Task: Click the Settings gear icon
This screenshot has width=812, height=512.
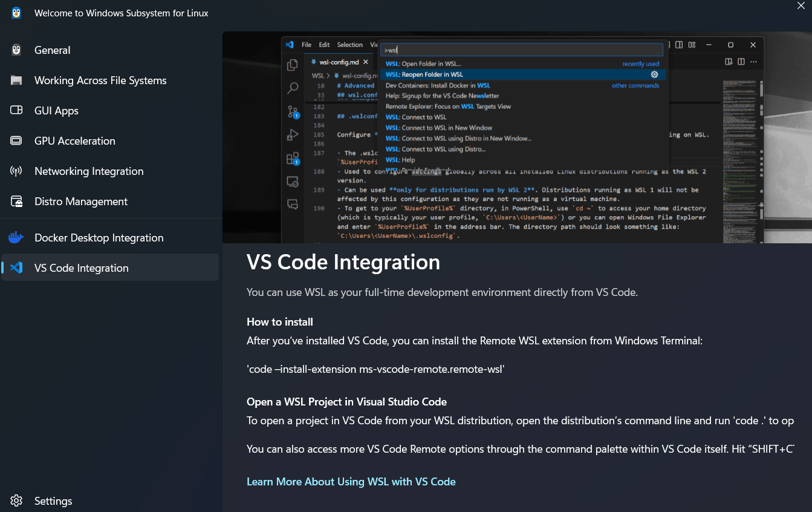Action: (16, 501)
